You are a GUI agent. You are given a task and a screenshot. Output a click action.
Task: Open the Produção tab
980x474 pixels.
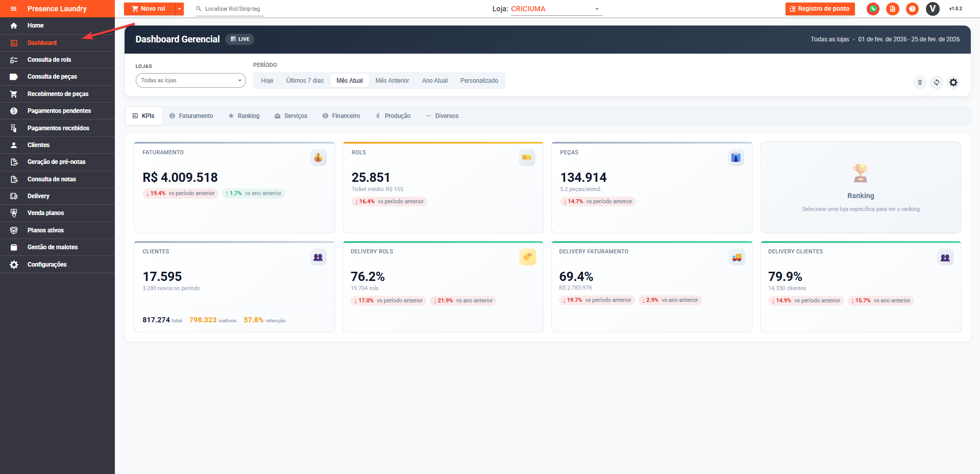tap(393, 116)
